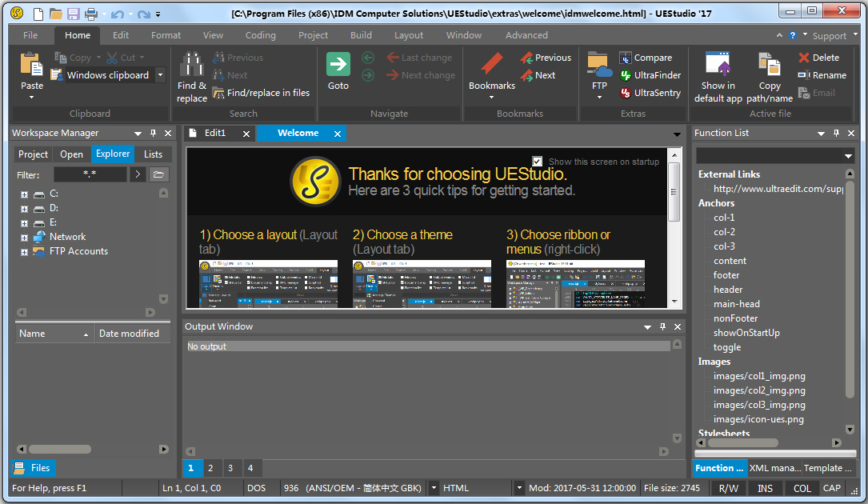Open the Layout ribbon tab

pyautogui.click(x=409, y=35)
